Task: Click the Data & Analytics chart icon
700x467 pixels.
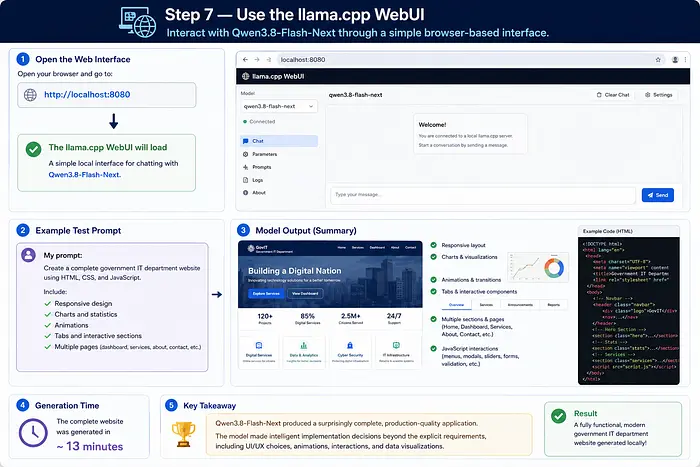Action: [304, 346]
